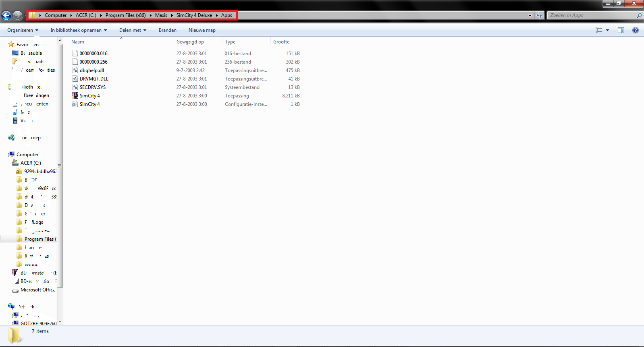The height and width of the screenshot is (347, 644).
Task: Open Help with the question mark icon
Action: point(636,30)
